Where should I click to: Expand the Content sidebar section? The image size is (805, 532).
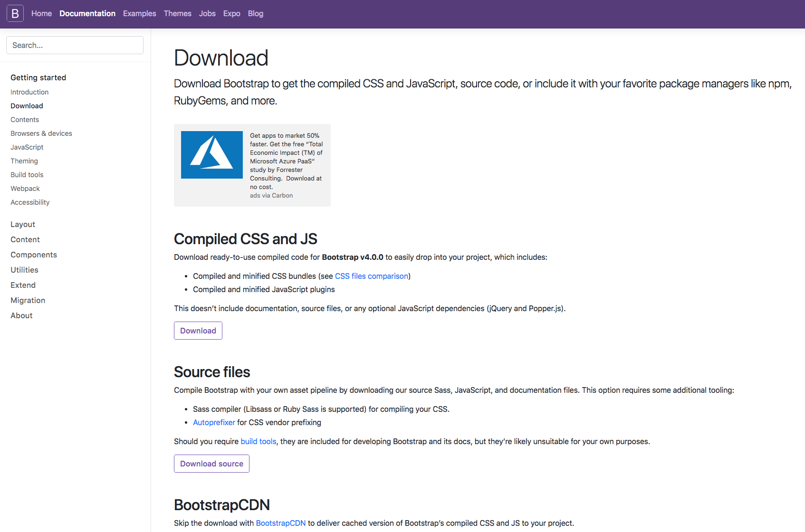(25, 239)
